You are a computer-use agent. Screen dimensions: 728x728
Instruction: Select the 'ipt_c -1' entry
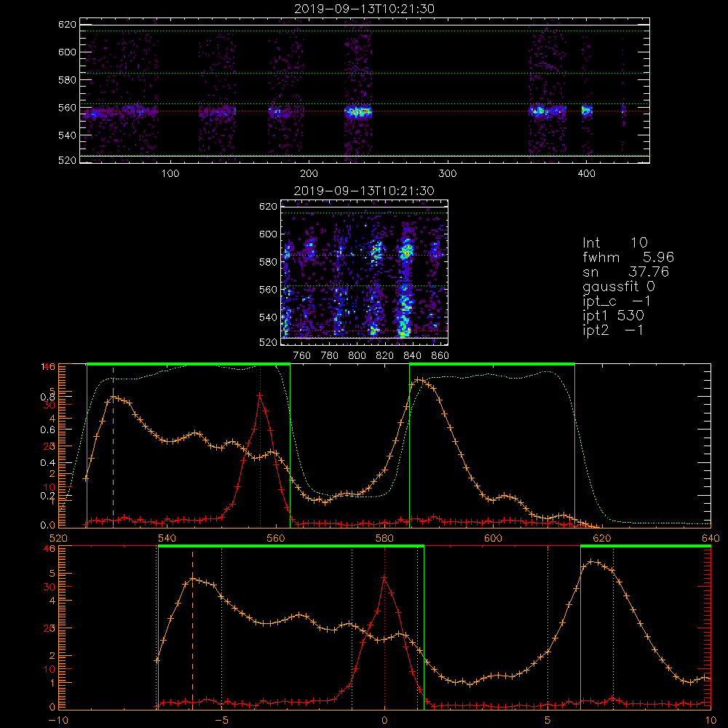tap(617, 301)
